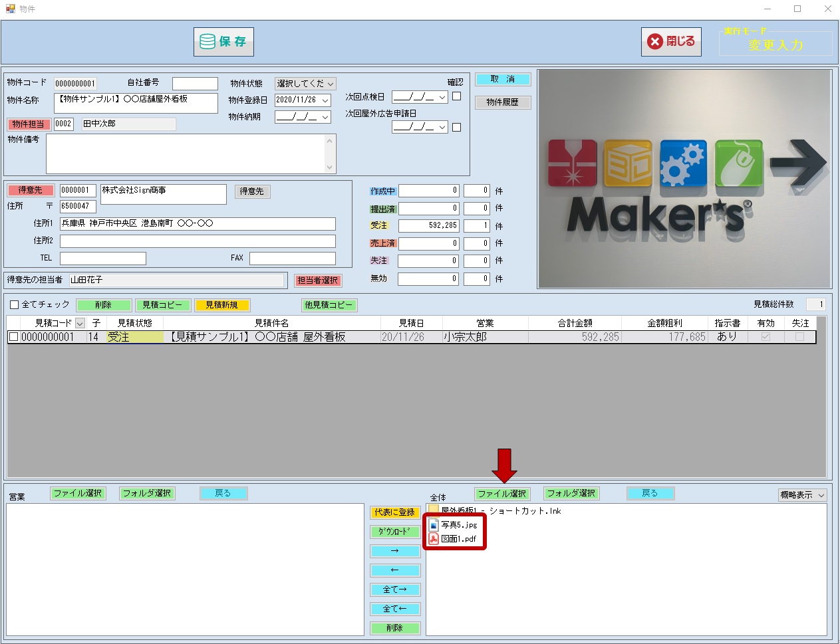
Task: Click フォルダ選択 in the 営業 section
Action: (147, 493)
